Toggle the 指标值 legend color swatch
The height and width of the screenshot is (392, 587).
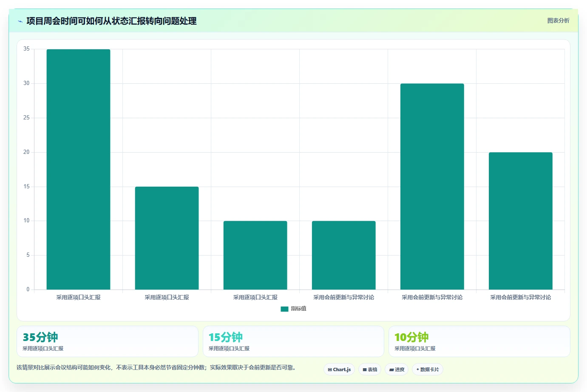pyautogui.click(x=284, y=309)
